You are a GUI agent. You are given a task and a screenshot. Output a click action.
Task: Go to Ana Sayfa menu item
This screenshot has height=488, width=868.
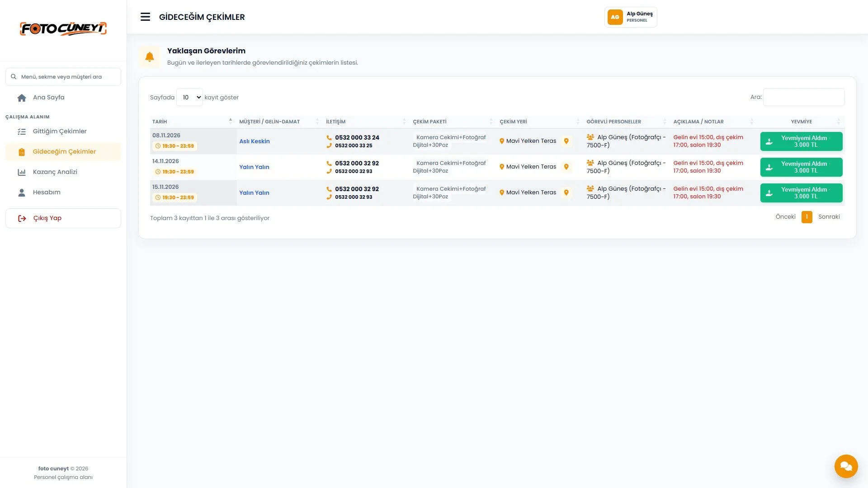[x=63, y=98]
